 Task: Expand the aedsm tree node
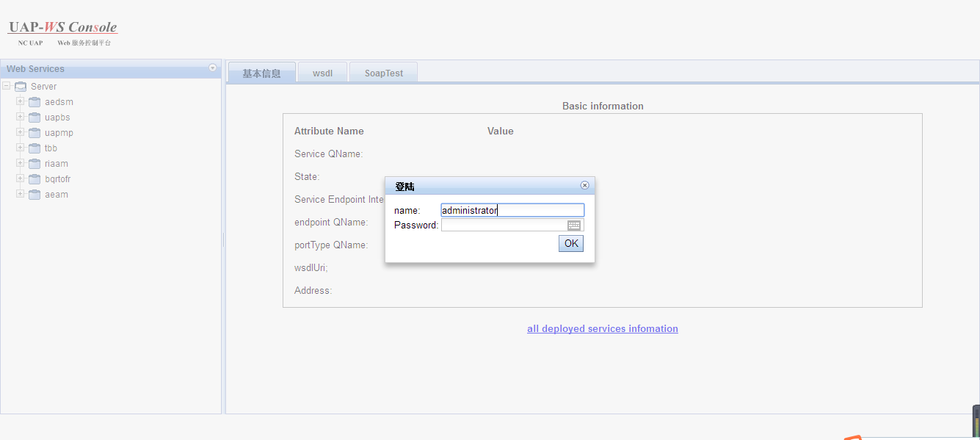21,101
